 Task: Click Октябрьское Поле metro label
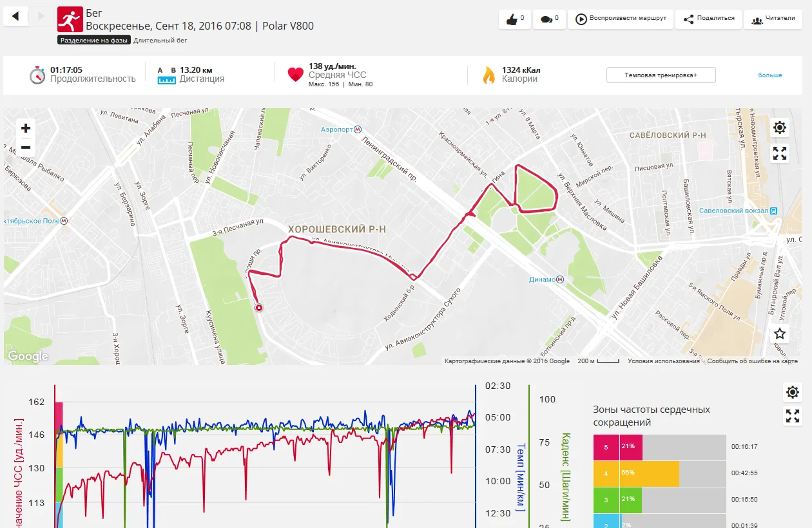(30, 221)
